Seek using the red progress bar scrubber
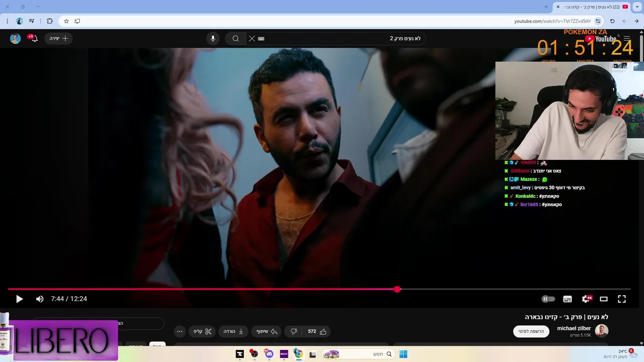Screen dimensions: 644x362 tap(397, 289)
